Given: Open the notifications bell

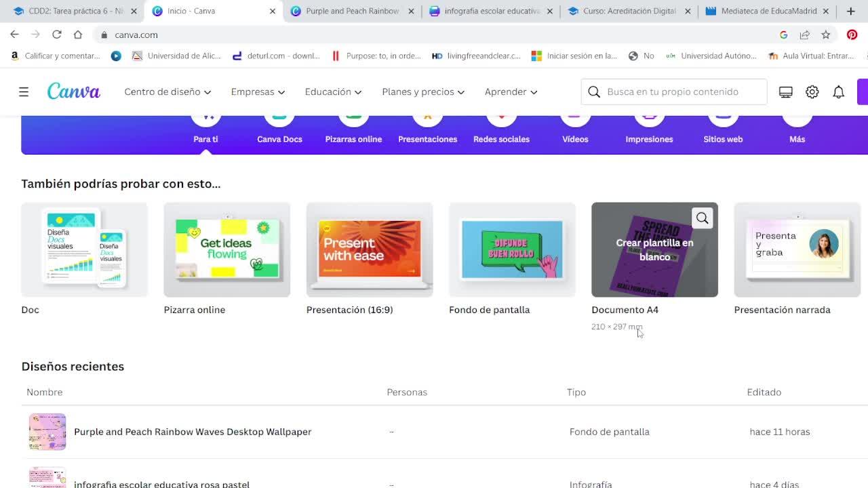Looking at the screenshot, I should click(x=838, y=92).
